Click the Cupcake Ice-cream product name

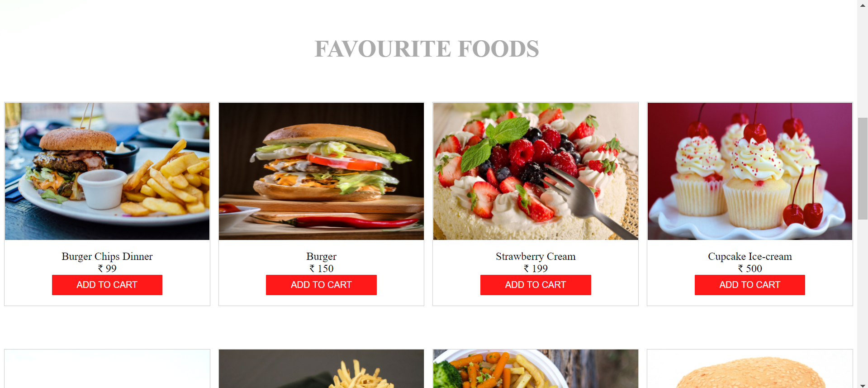click(750, 256)
